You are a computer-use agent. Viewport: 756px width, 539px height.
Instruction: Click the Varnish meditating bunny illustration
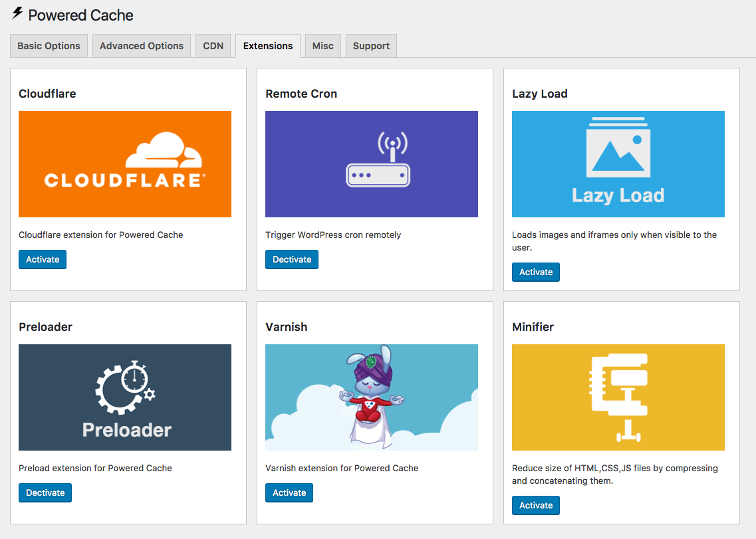coord(371,397)
